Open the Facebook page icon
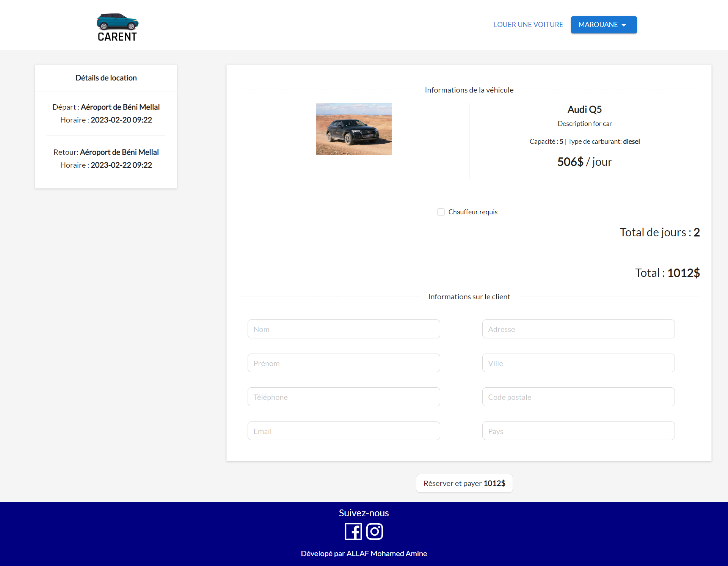 click(353, 531)
